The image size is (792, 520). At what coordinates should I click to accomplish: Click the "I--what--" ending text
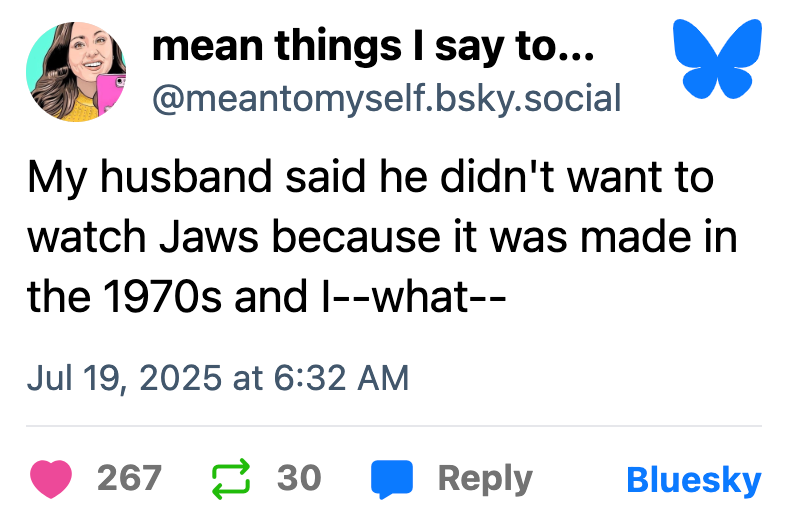pos(406,297)
